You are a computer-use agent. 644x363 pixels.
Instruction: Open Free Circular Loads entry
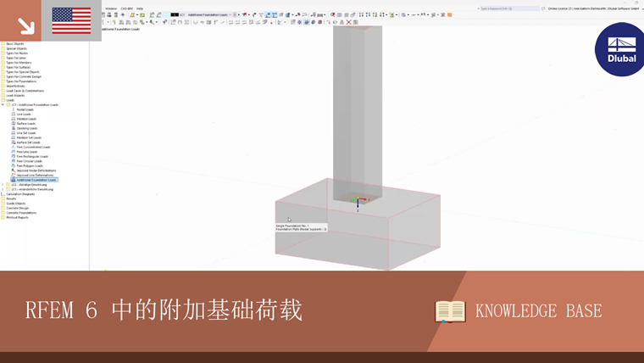(29, 161)
